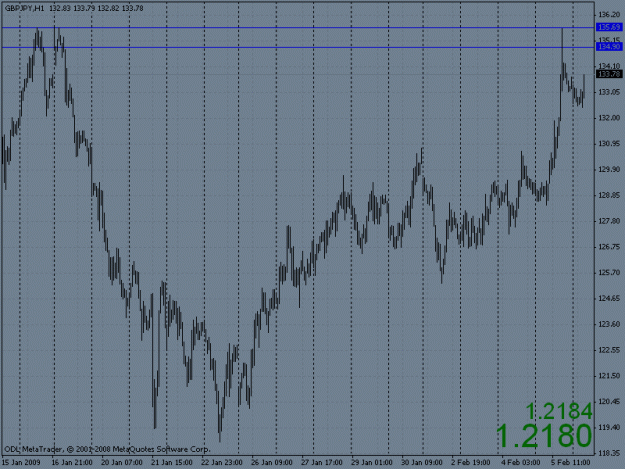Click the 26 Jan 09:00 time label

pos(271,462)
